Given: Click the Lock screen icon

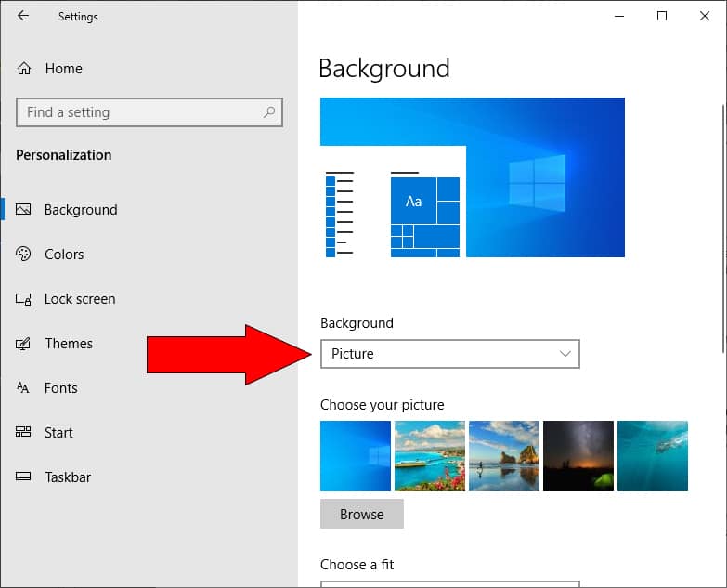Looking at the screenshot, I should pyautogui.click(x=24, y=299).
